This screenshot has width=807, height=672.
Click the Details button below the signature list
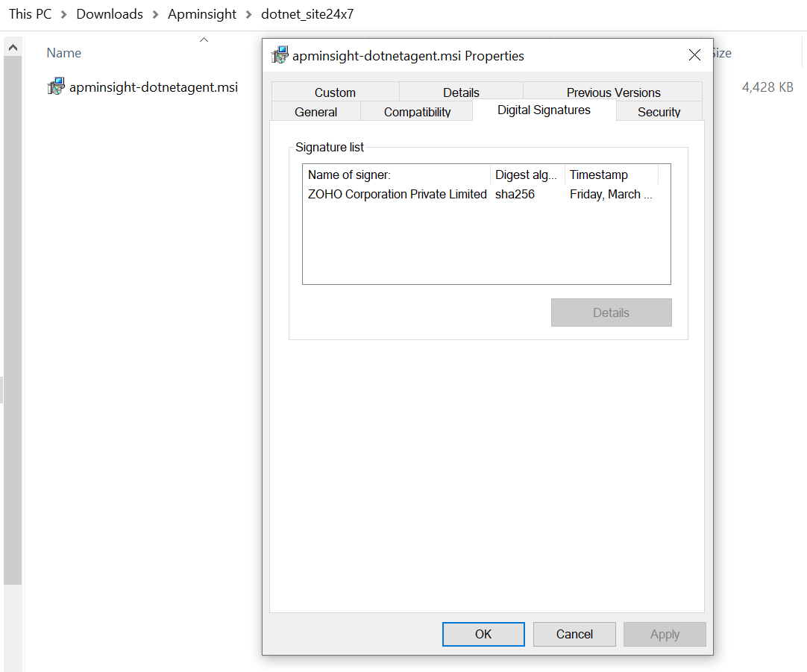[611, 313]
